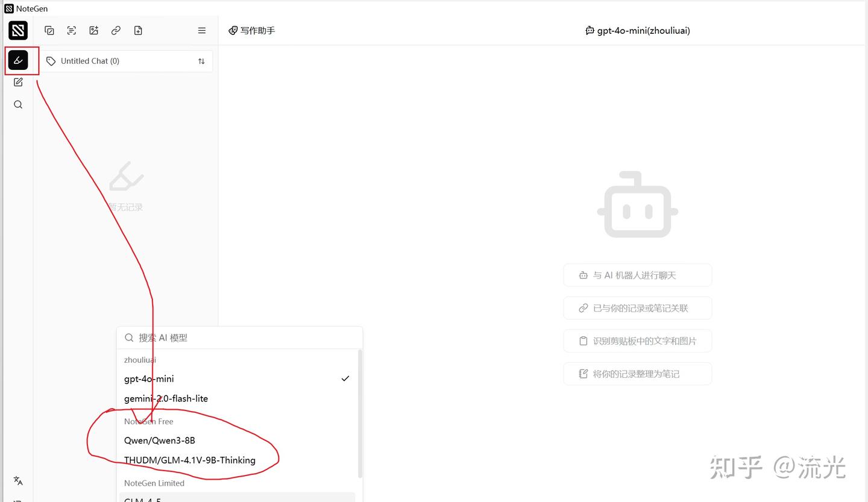Screen dimensions: 868x502
Task: Click the model list scrollbar
Action: [360, 413]
